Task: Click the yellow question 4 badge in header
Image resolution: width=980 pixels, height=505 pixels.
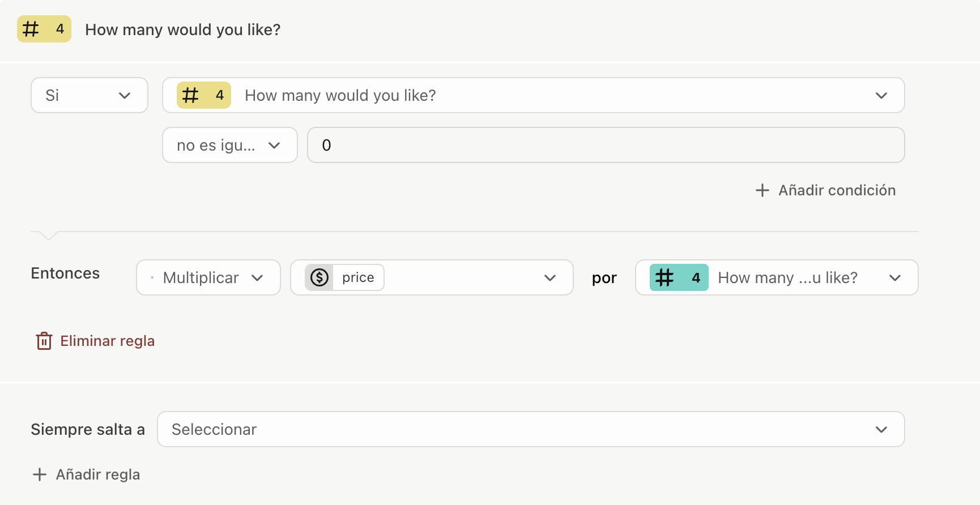Action: [x=44, y=29]
